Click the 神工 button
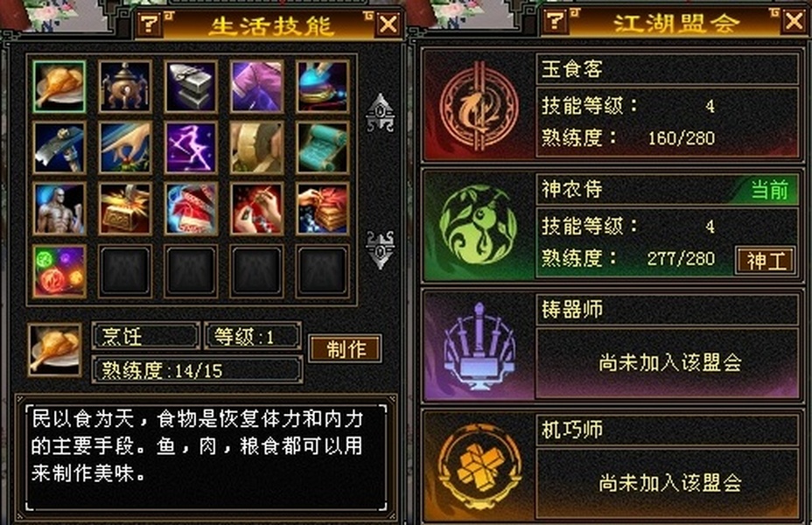This screenshot has width=812, height=525. (766, 261)
